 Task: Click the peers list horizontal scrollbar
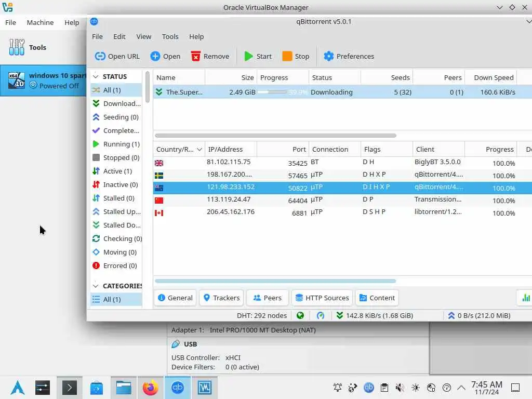(x=275, y=281)
